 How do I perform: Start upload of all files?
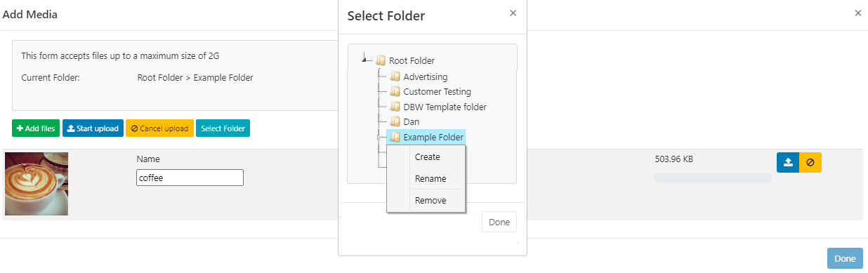pyautogui.click(x=93, y=128)
